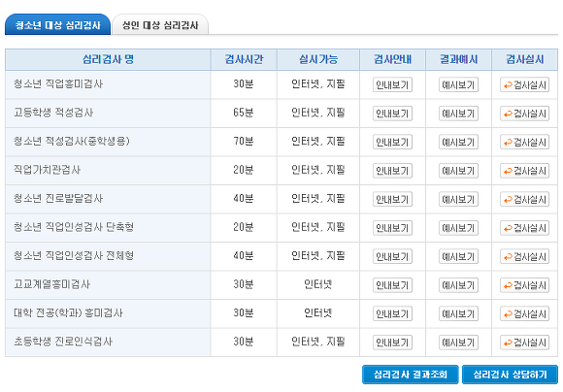
Task: Open the 성인 대상 심리검사 tab
Action: click(160, 25)
